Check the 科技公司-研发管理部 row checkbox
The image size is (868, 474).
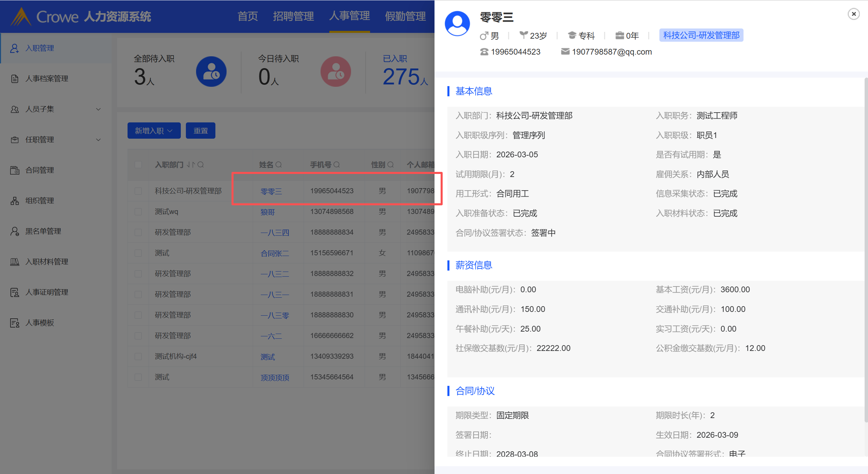pos(138,191)
